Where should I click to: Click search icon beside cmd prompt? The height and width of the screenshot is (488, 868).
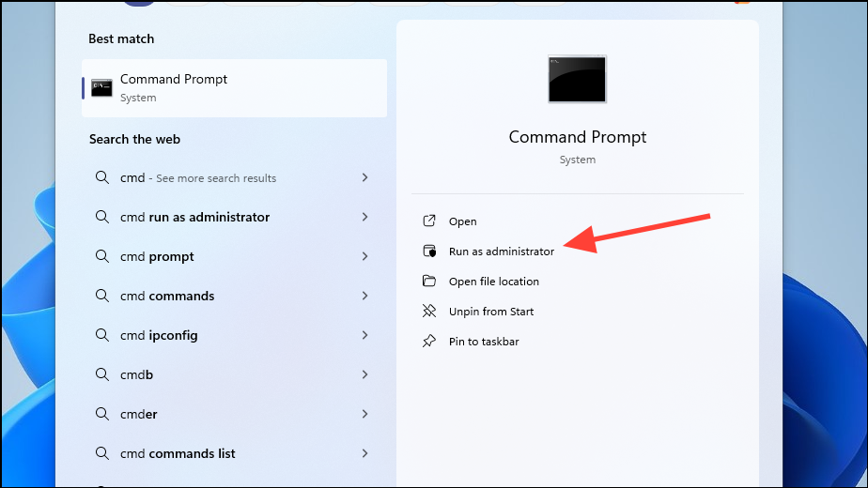point(101,255)
